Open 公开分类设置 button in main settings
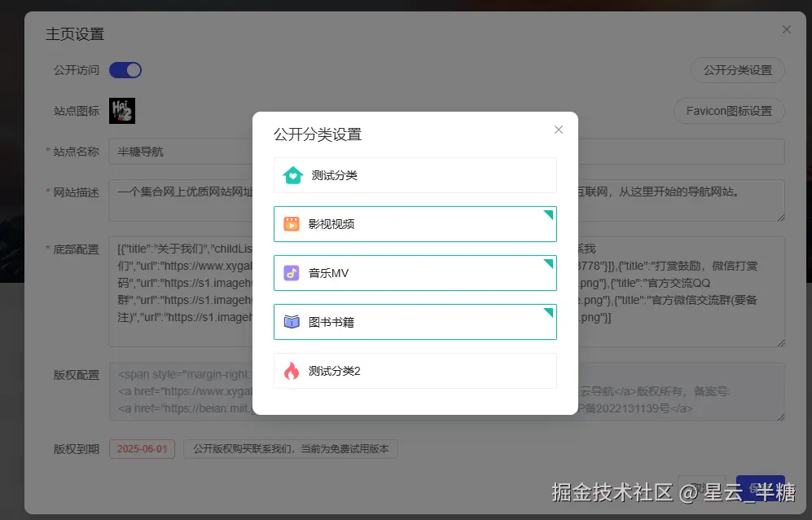812x520 pixels. click(x=737, y=70)
